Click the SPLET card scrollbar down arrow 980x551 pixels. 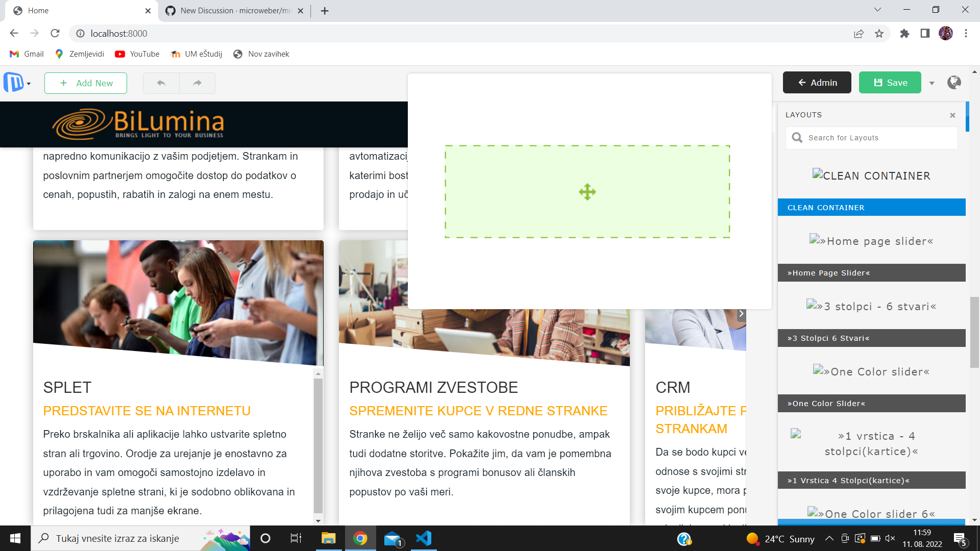pos(318,521)
